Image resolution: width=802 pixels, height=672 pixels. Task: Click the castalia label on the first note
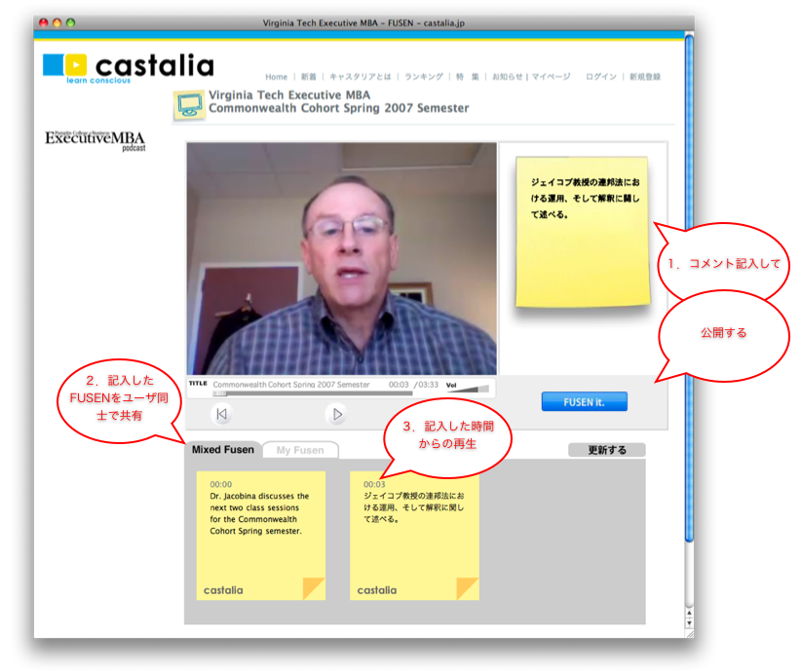(x=223, y=590)
